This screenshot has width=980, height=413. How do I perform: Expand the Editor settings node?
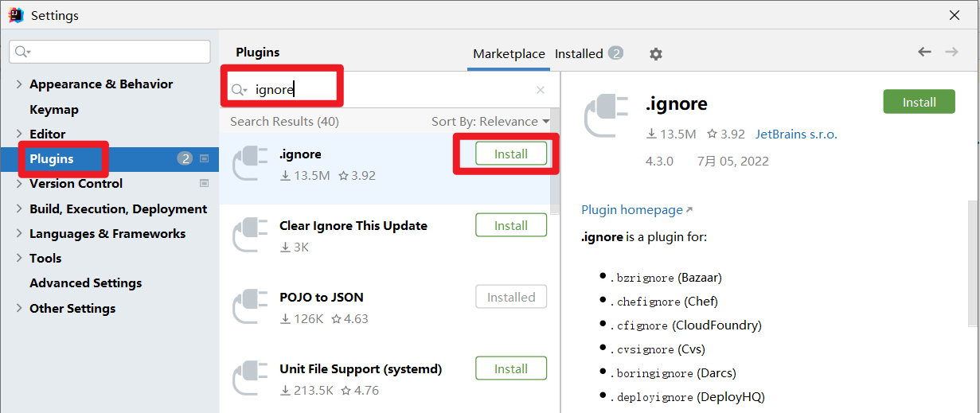click(19, 134)
